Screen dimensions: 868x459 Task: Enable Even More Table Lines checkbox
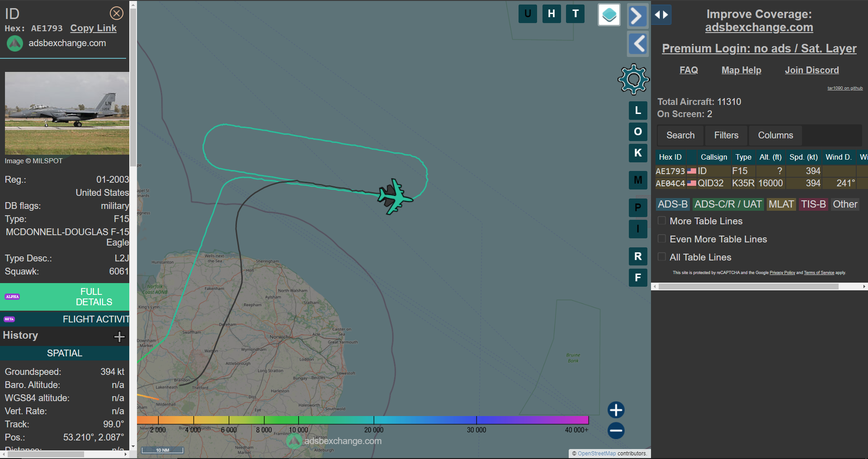662,239
